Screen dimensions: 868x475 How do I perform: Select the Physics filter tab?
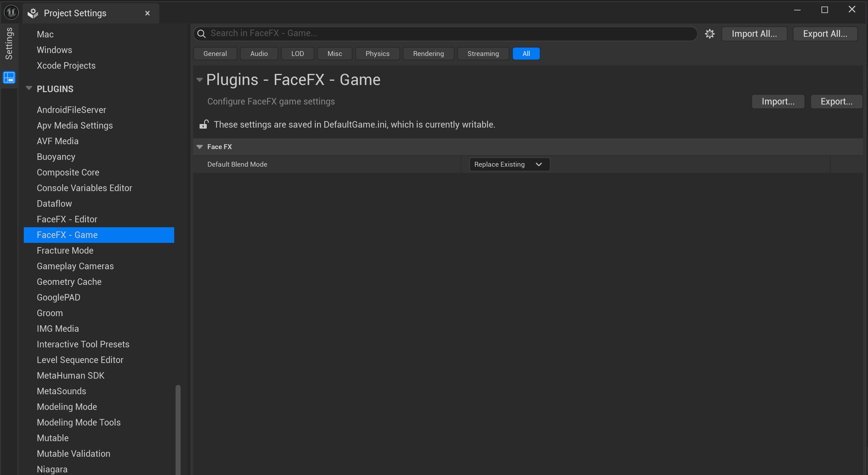[377, 54]
